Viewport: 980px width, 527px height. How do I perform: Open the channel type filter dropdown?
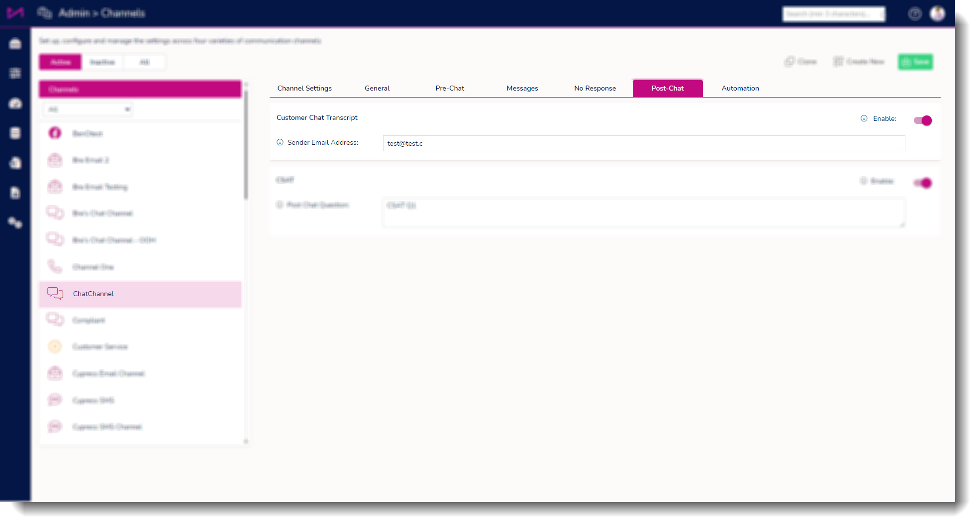[88, 109]
